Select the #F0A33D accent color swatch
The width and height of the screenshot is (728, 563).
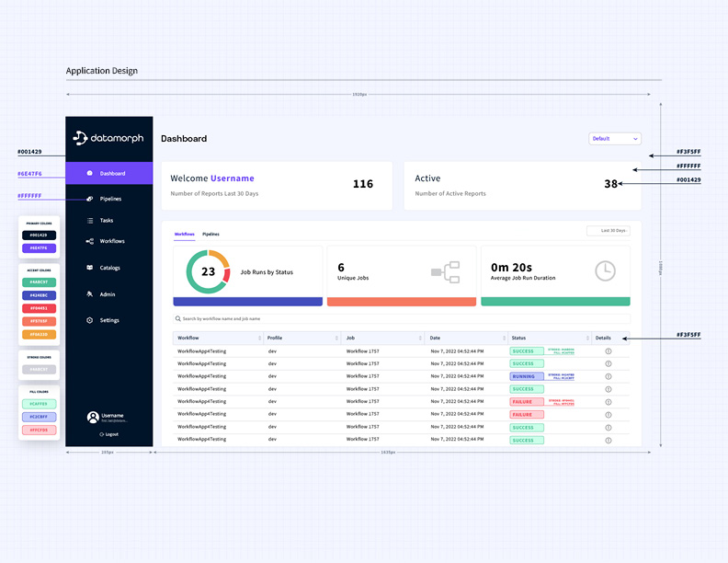click(39, 334)
